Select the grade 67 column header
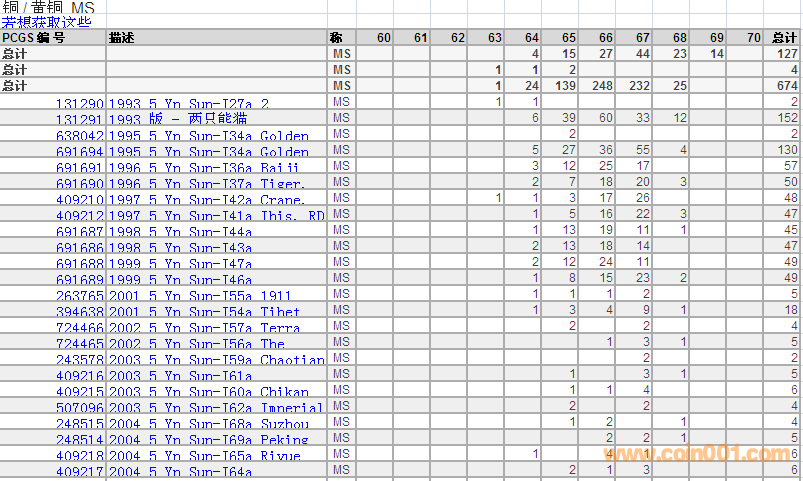The image size is (803, 481). [642, 38]
